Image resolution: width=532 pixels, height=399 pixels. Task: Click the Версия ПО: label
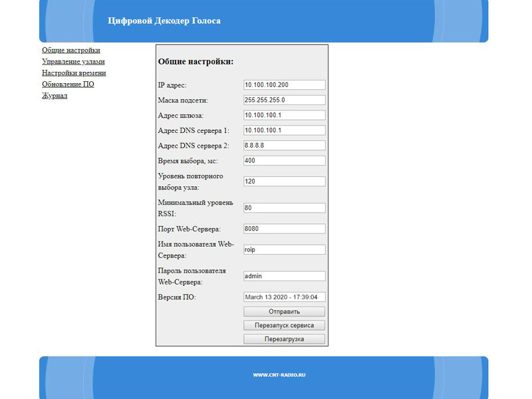(177, 297)
